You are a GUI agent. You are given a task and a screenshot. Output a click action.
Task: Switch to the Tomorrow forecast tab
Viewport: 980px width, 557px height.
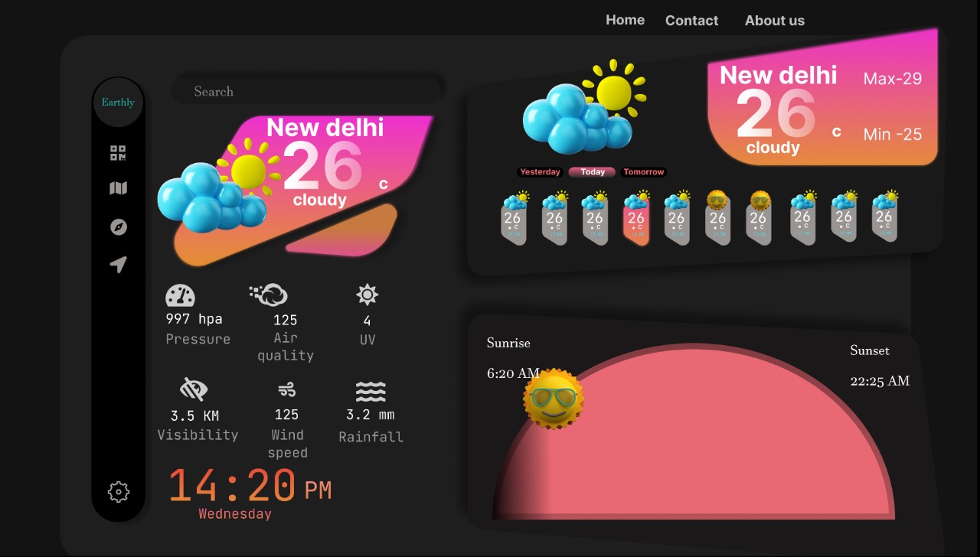(x=643, y=171)
